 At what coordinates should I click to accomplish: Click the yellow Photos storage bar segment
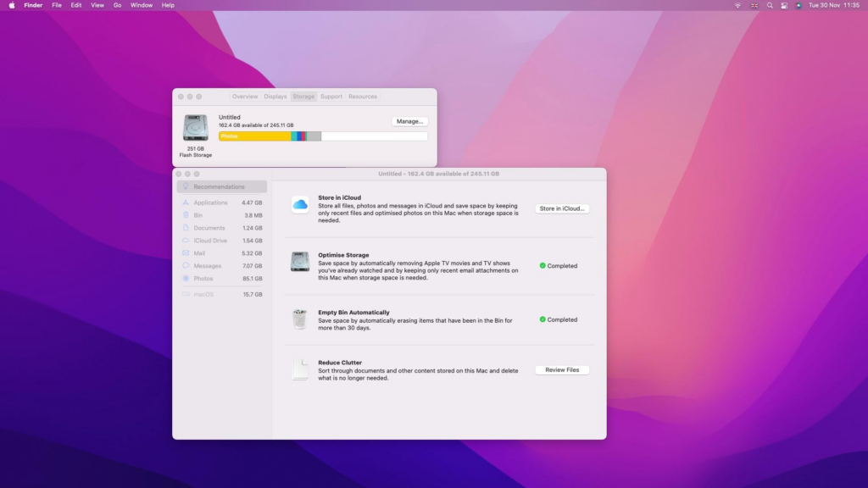pyautogui.click(x=254, y=136)
